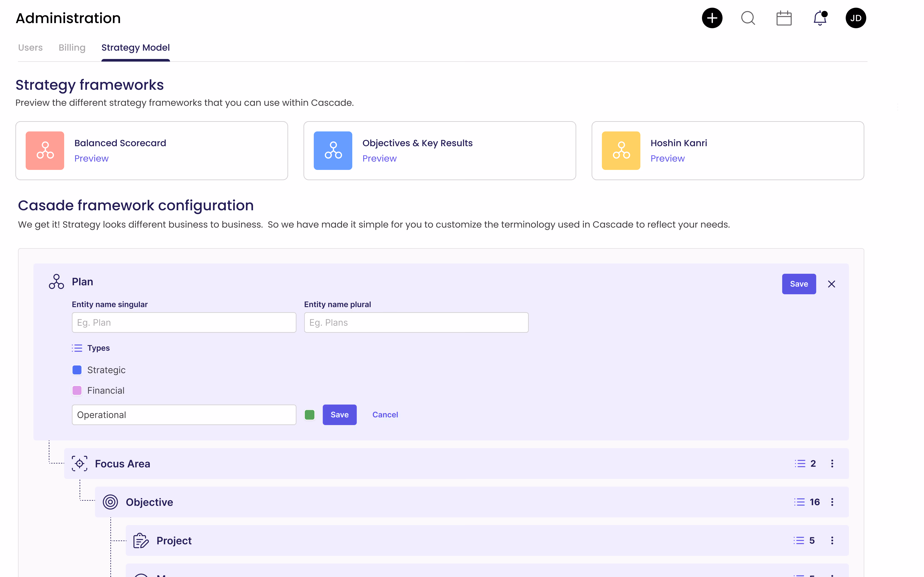This screenshot has height=577, width=924.
Task: Click the Objective bullseye icon
Action: [110, 502]
